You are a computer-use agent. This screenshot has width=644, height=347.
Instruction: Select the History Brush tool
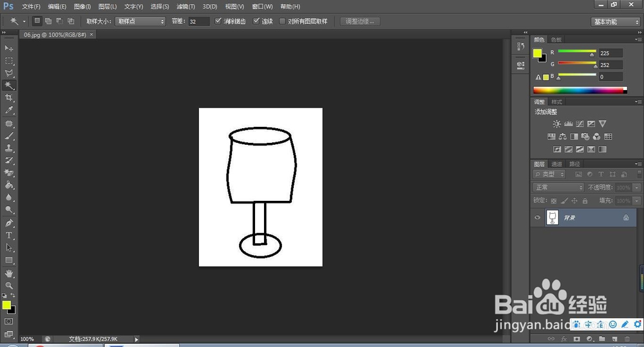8,160
